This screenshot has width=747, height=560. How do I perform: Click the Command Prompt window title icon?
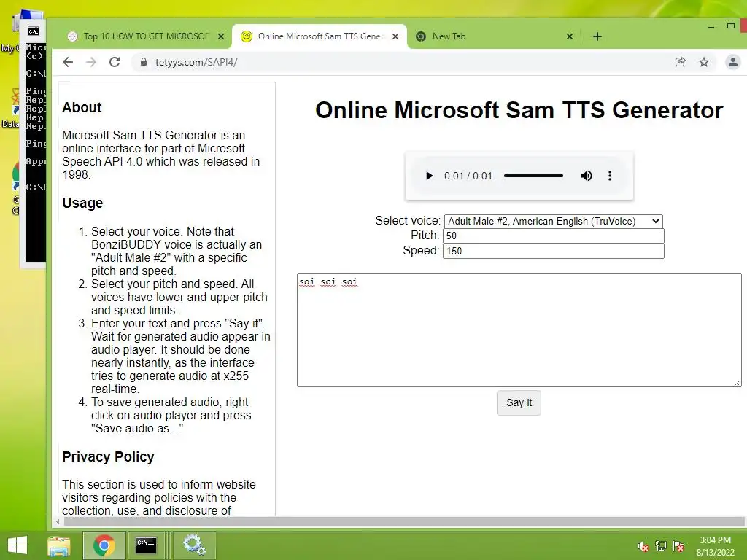tap(34, 31)
